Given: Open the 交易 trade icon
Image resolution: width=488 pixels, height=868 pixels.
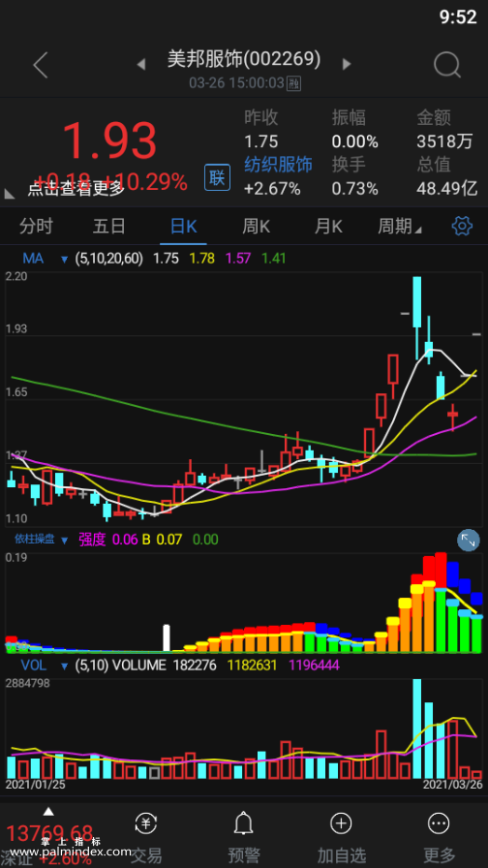Looking at the screenshot, I should click(146, 823).
